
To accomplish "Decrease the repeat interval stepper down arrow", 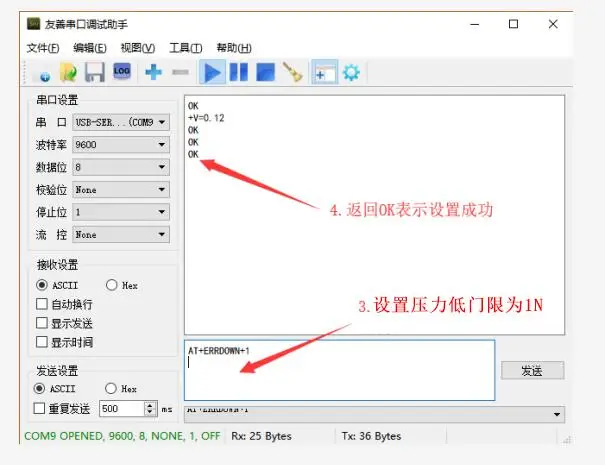I will 150,412.
